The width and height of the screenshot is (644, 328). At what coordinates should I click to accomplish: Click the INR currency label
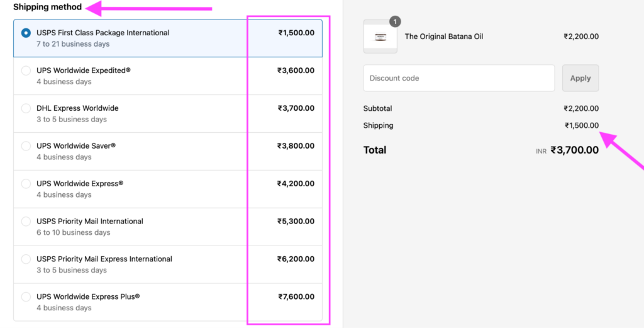(x=541, y=151)
